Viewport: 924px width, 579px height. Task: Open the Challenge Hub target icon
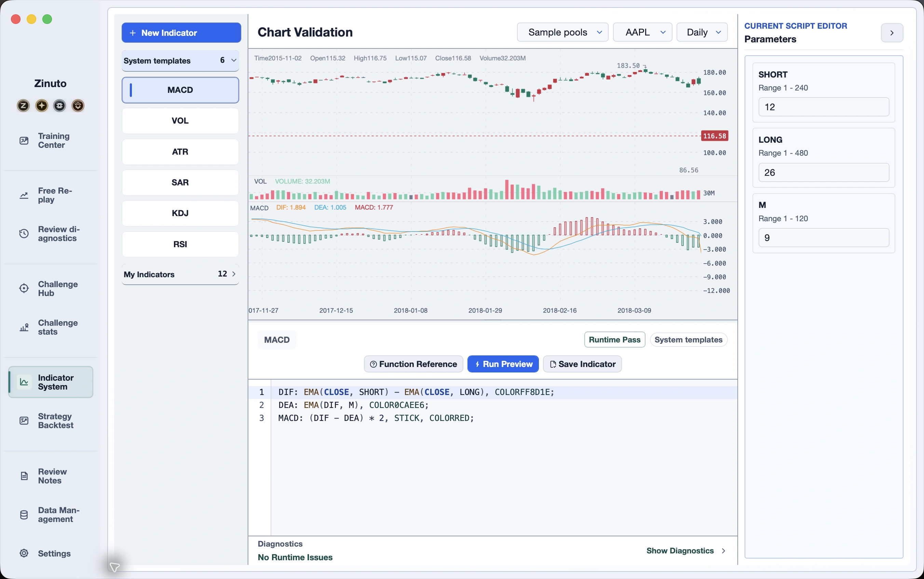coord(24,288)
